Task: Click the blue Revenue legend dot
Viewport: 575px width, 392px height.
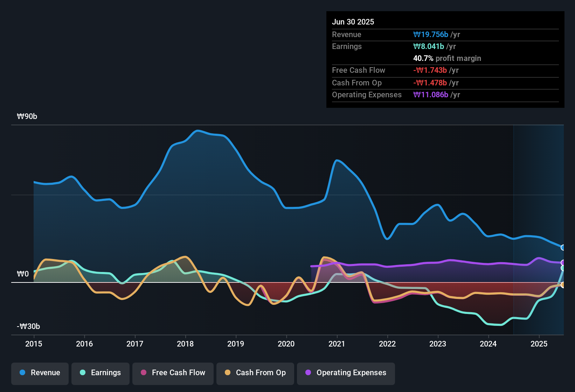Action: 22,372
